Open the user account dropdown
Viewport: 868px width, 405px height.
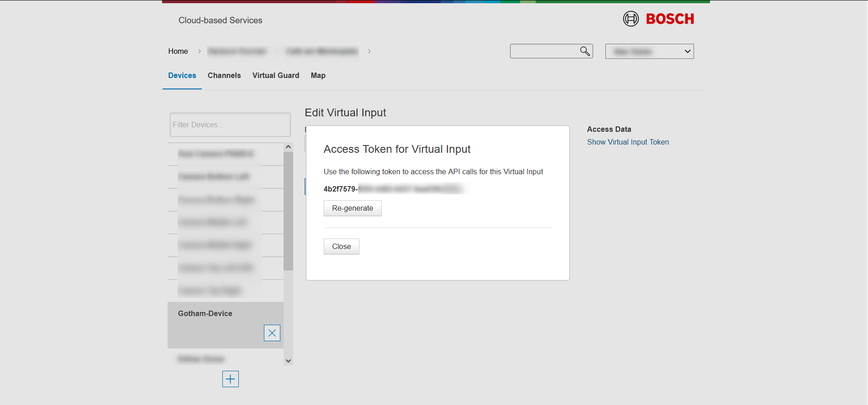coord(649,52)
